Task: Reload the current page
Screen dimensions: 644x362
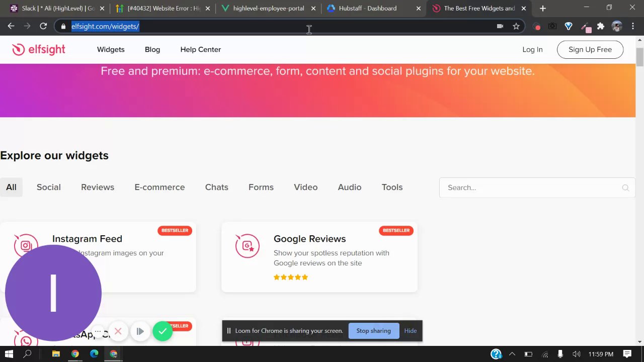Action: pyautogui.click(x=43, y=26)
